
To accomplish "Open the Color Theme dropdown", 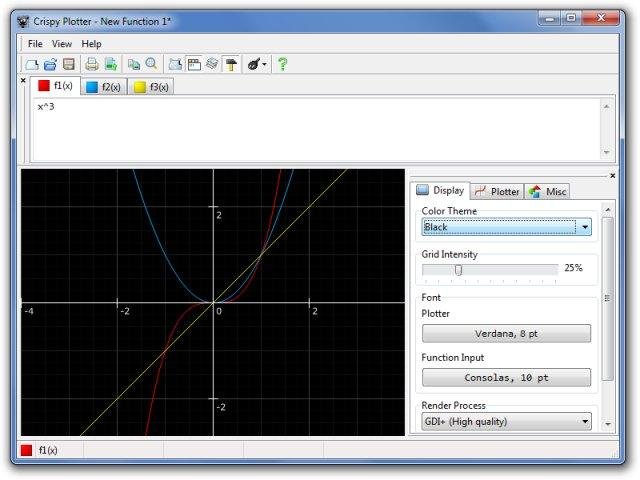I will pyautogui.click(x=506, y=227).
